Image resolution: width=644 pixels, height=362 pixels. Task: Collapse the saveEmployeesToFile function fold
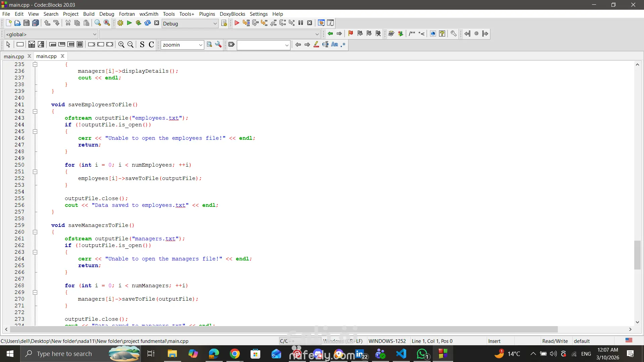(35, 111)
